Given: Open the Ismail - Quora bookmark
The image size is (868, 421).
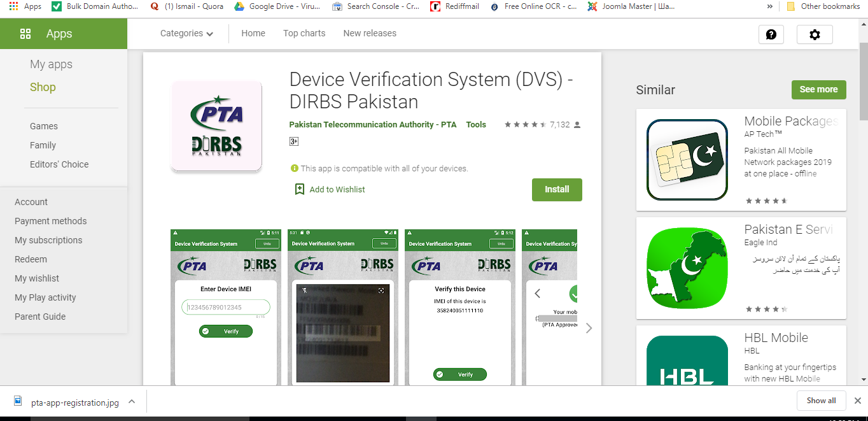Looking at the screenshot, I should (x=186, y=6).
